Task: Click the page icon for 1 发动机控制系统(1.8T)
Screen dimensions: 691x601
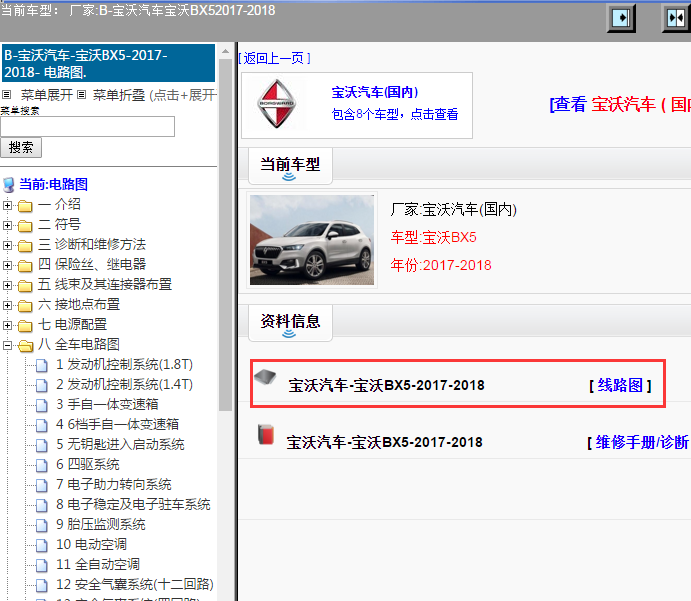Action: pyautogui.click(x=42, y=365)
